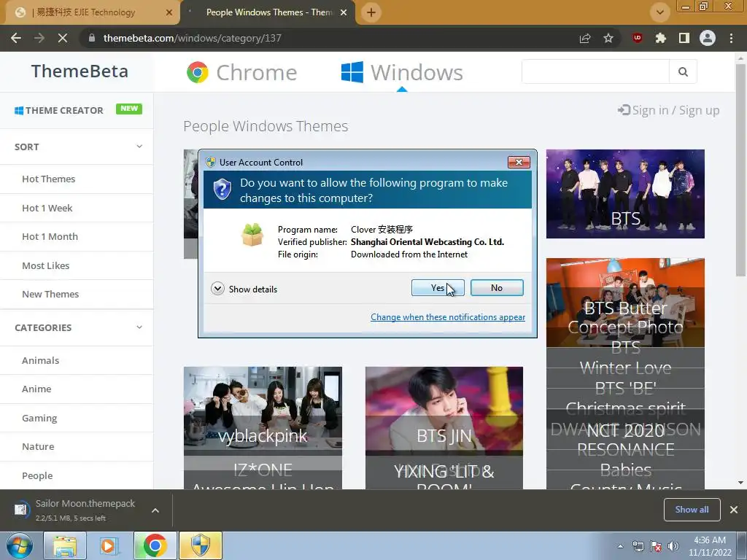Image resolution: width=747 pixels, height=560 pixels.
Task: Open Windows Explorer from taskbar
Action: (65, 545)
